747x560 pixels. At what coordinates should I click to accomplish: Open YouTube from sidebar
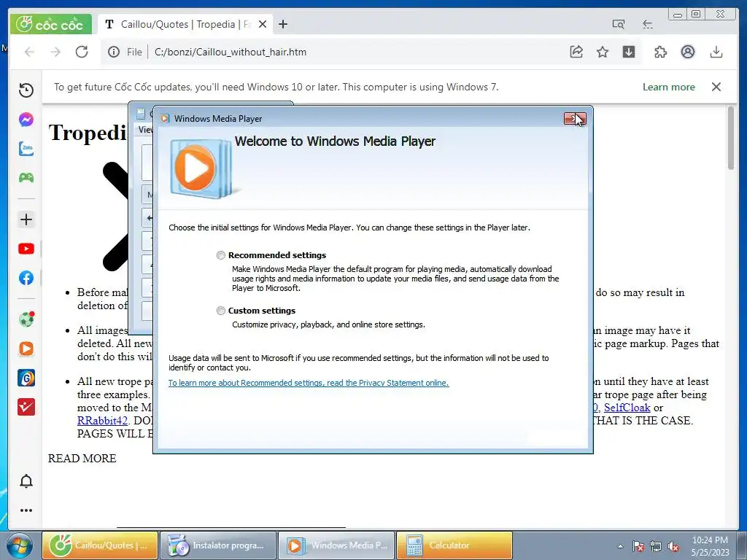(26, 249)
